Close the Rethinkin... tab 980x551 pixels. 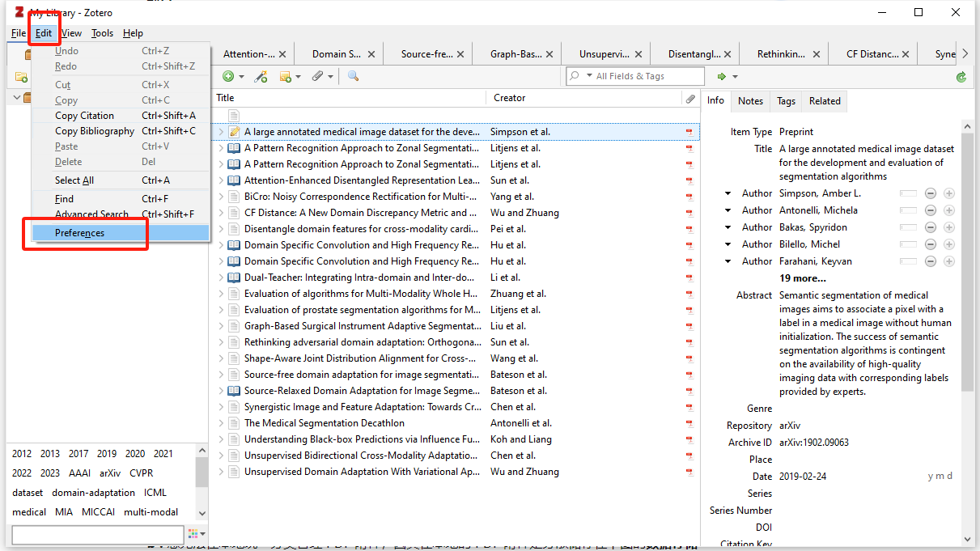click(x=817, y=54)
